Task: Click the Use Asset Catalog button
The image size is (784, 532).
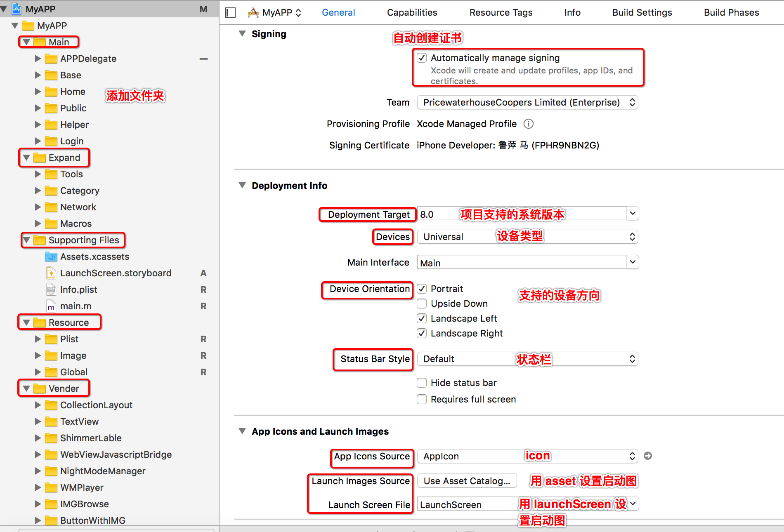Action: tap(467, 481)
